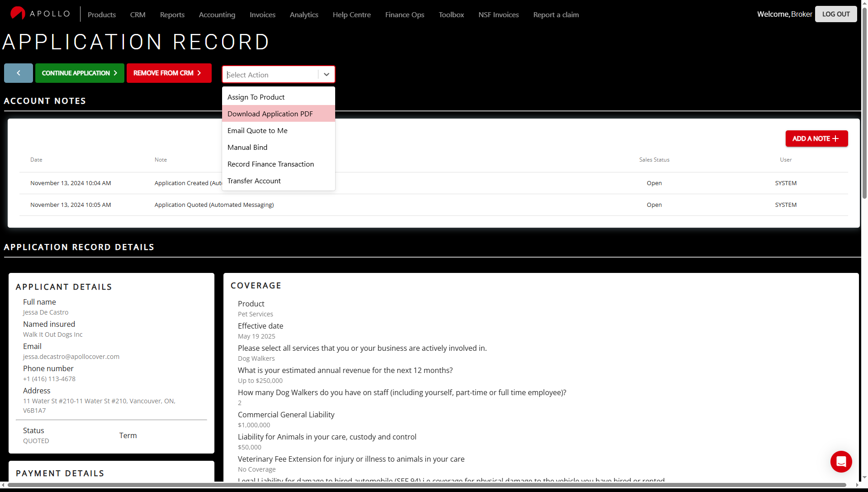Image resolution: width=868 pixels, height=492 pixels.
Task: Open Report a claim link
Action: coord(556,15)
